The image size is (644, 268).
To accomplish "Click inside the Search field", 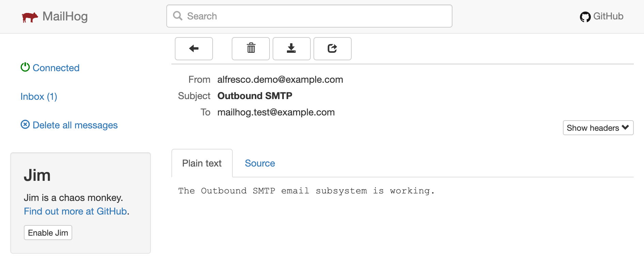I will point(307,16).
